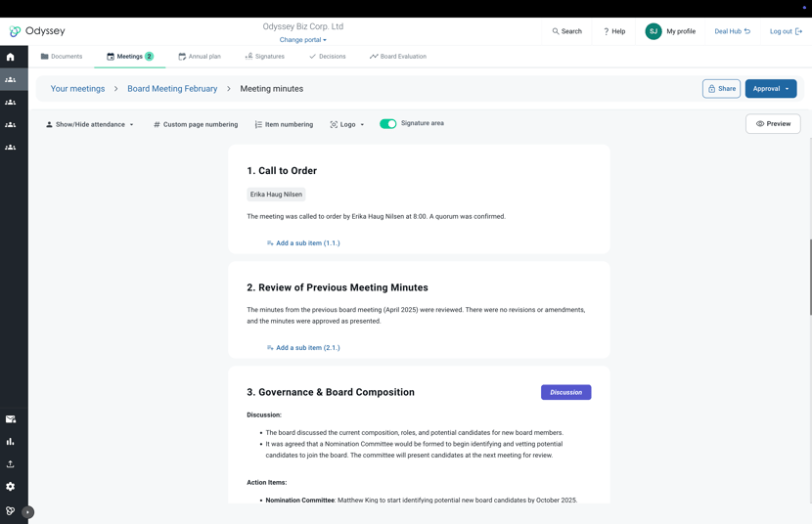The width and height of the screenshot is (812, 524).
Task: Open the bar chart statistics icon
Action: (11, 441)
